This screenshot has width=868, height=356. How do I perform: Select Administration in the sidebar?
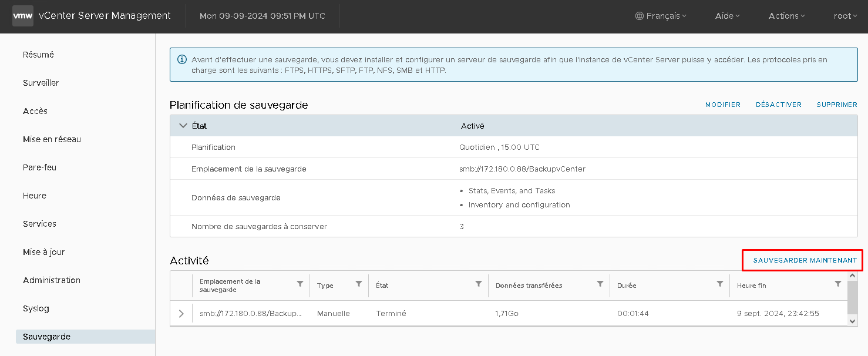pyautogui.click(x=52, y=280)
